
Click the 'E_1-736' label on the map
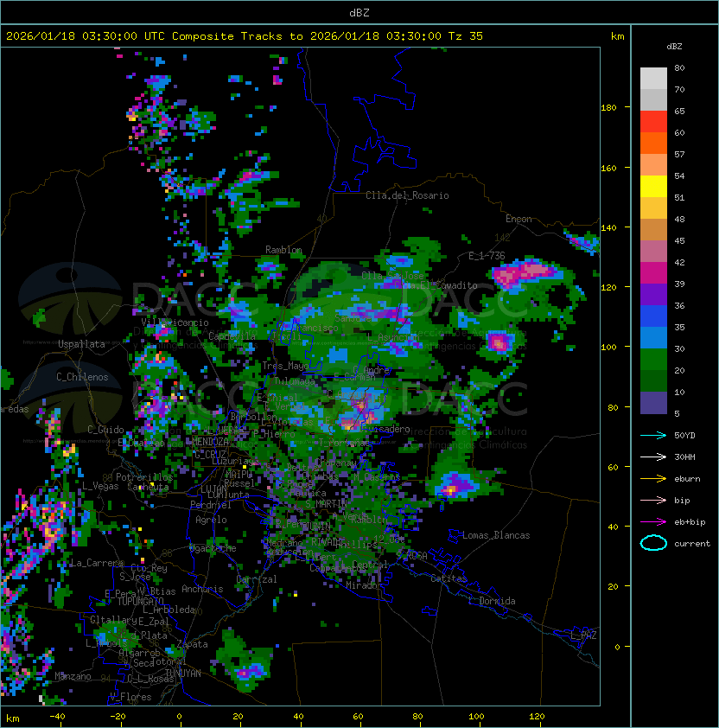pos(487,256)
